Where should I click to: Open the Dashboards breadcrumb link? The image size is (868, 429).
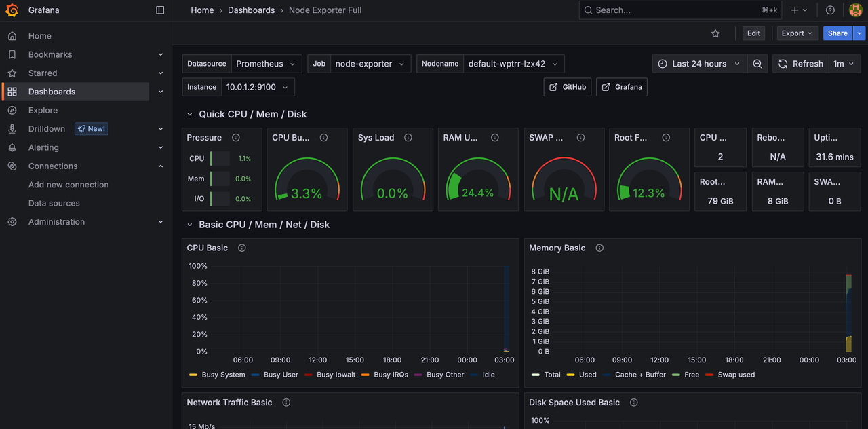(251, 10)
